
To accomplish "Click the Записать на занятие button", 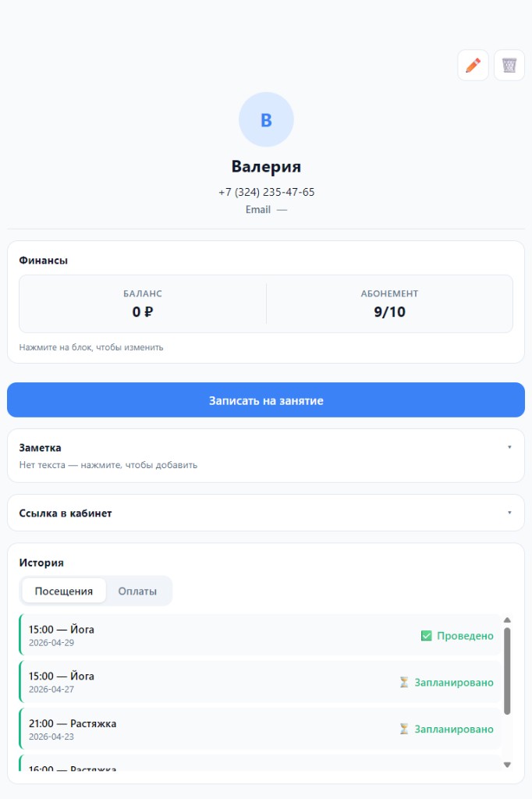I will (266, 400).
